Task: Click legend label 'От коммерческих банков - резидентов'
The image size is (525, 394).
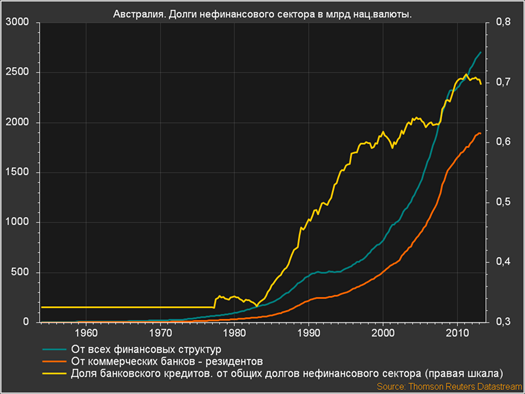Action: 167,362
